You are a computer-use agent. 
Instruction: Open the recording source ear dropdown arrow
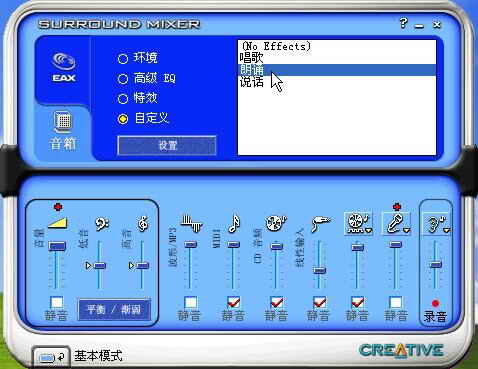[447, 230]
